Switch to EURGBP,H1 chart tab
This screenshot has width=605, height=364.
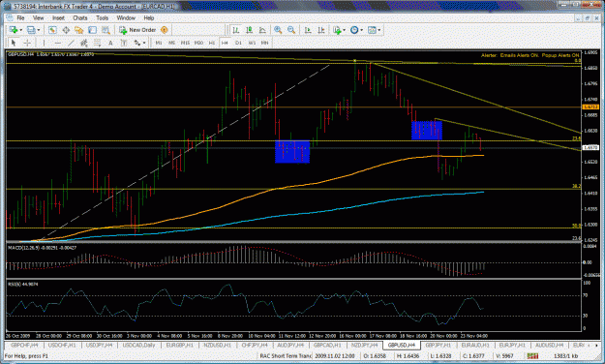pos(179,345)
